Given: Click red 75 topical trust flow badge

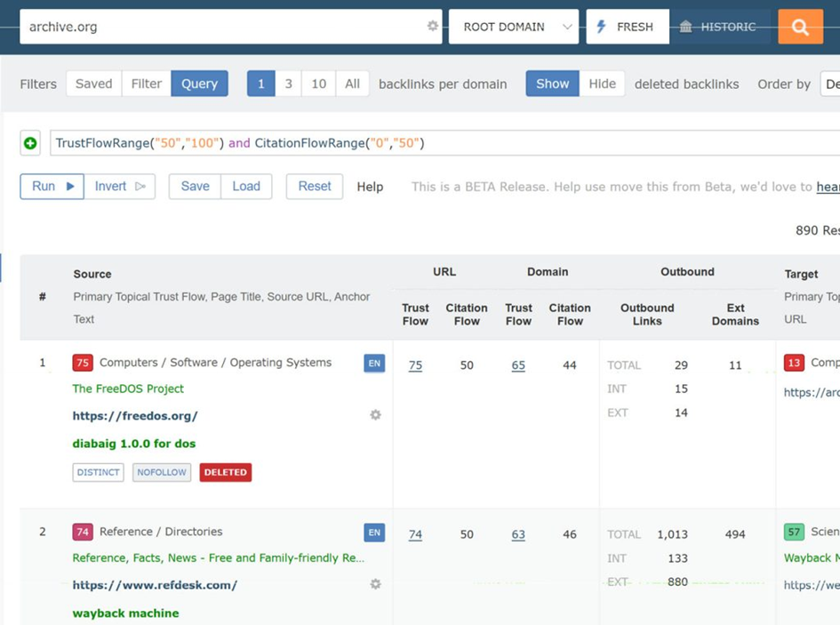Looking at the screenshot, I should [x=83, y=363].
